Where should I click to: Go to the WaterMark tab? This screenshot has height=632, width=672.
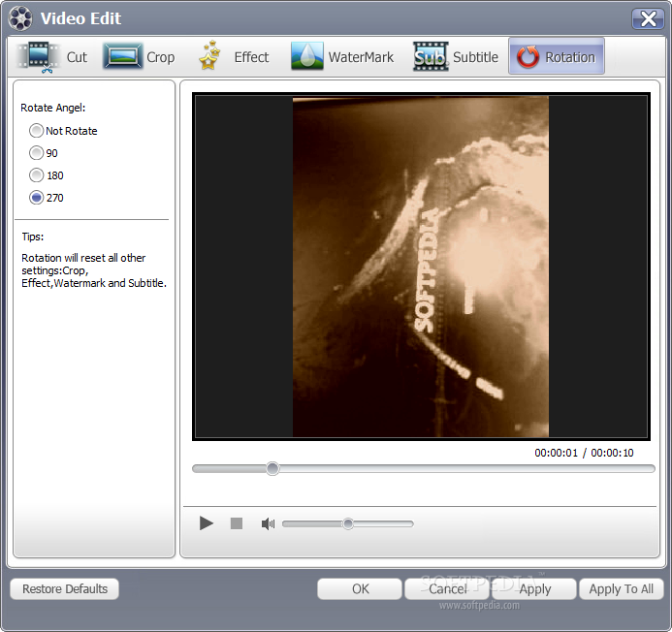pos(342,56)
